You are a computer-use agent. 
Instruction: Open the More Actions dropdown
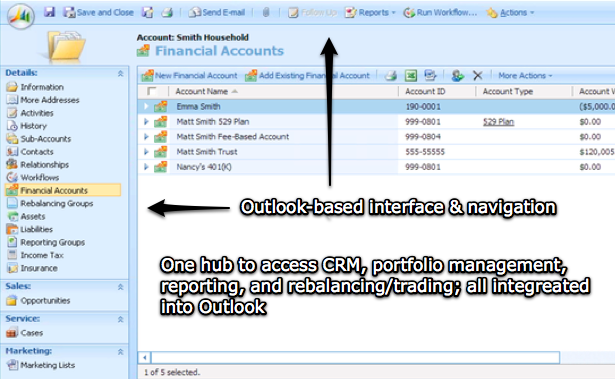tap(525, 75)
